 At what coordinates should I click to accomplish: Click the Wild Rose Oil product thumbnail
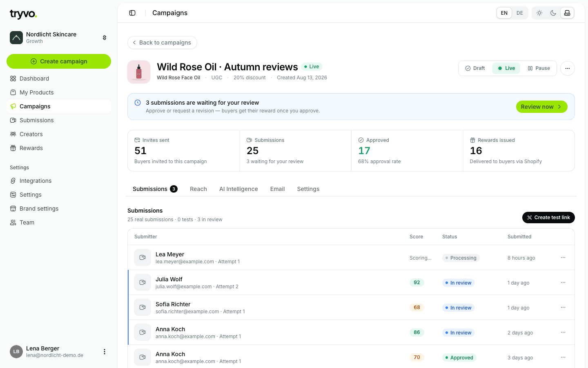coord(139,72)
